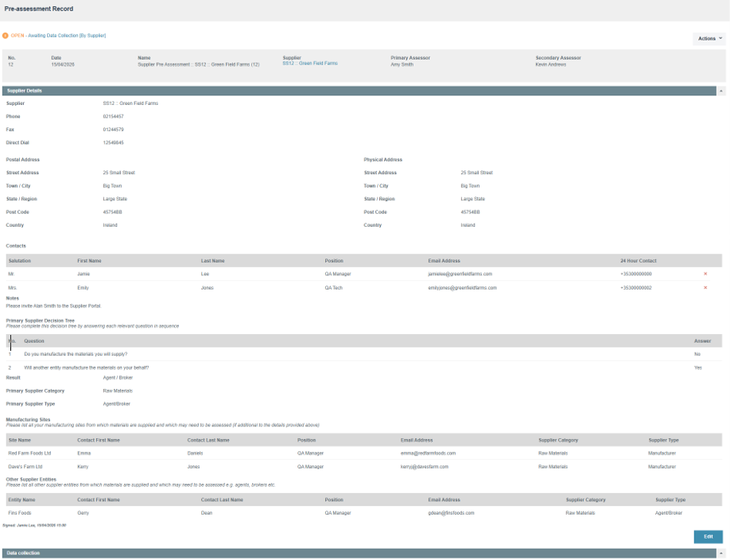Click the 24 Hour Contact column header
Screen dimensions: 730x560
click(639, 261)
